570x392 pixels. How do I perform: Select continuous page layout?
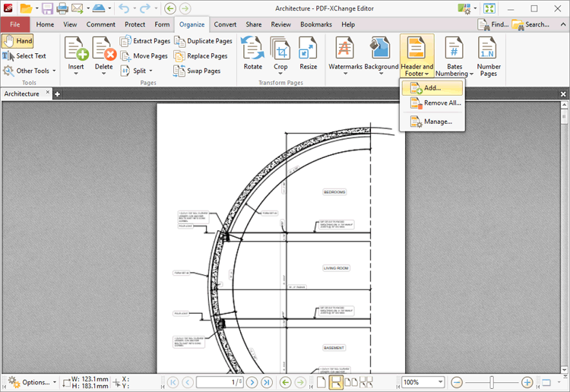coord(336,382)
